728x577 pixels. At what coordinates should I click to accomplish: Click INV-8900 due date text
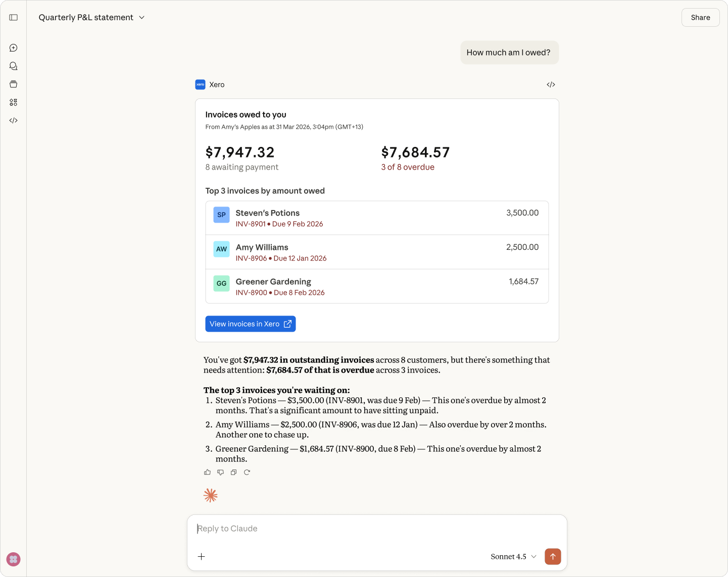click(280, 293)
